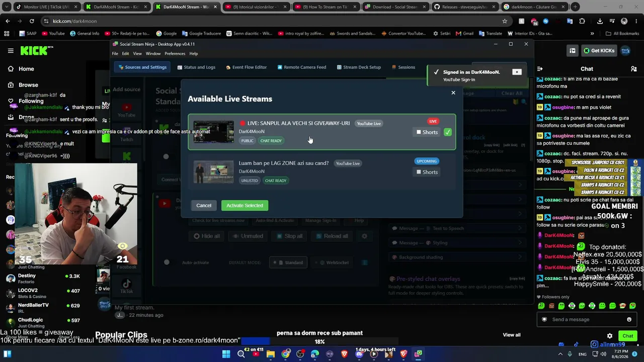
Task: Open chat users icon in Chat header
Action: coord(633,69)
